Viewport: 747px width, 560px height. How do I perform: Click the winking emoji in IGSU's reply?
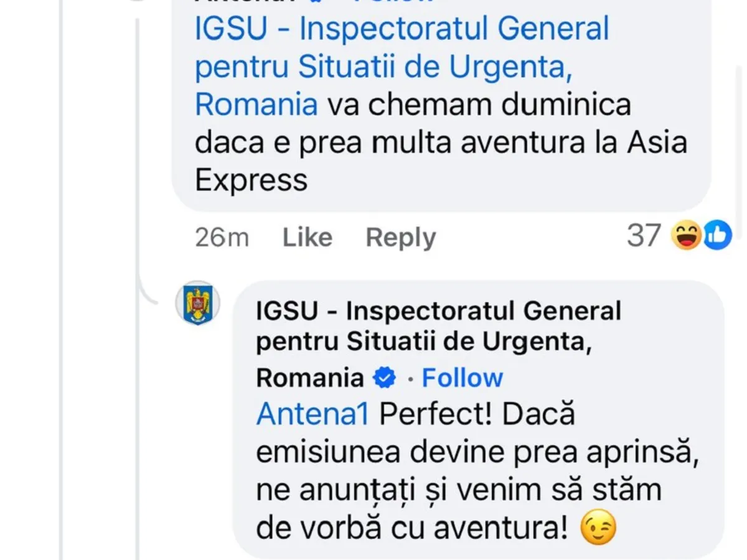tap(598, 529)
